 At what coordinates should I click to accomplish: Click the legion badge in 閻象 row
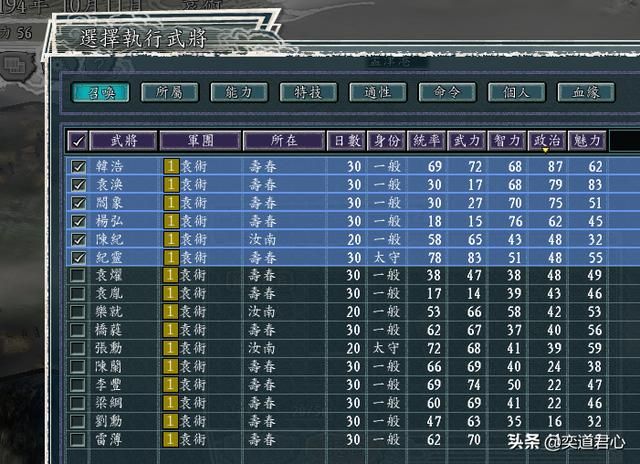coord(171,203)
